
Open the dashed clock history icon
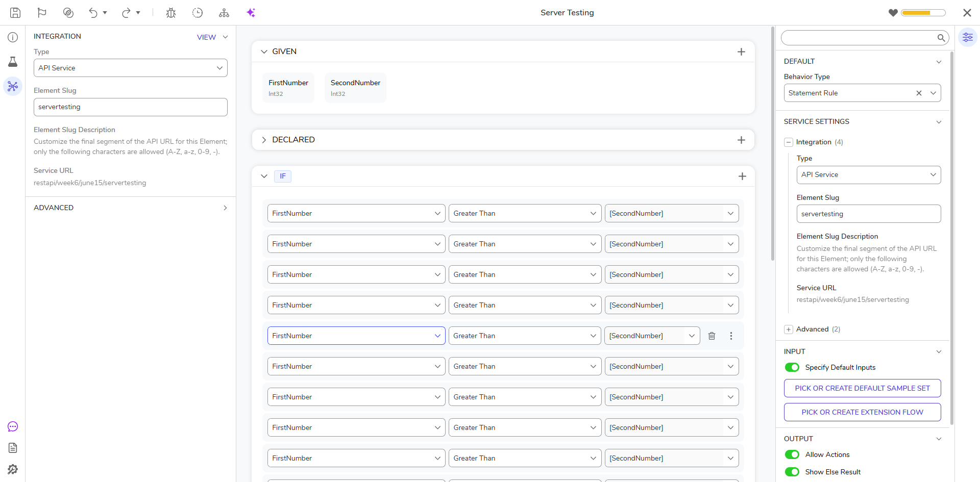click(198, 13)
